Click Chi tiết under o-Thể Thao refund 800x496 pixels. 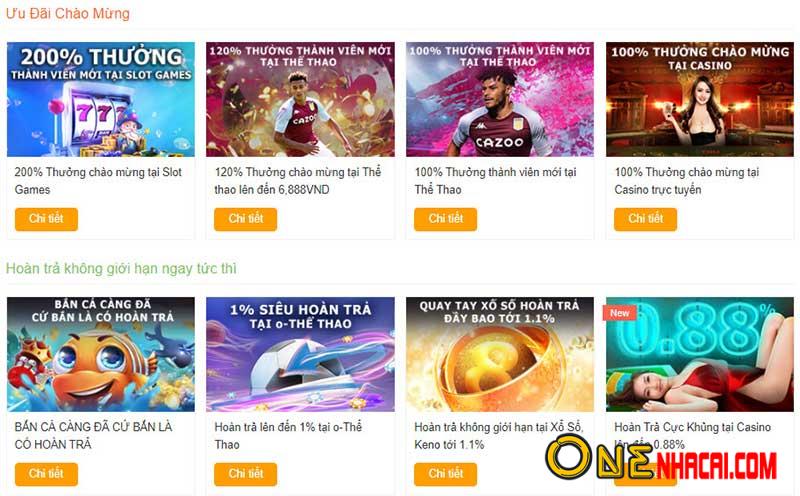(x=245, y=474)
